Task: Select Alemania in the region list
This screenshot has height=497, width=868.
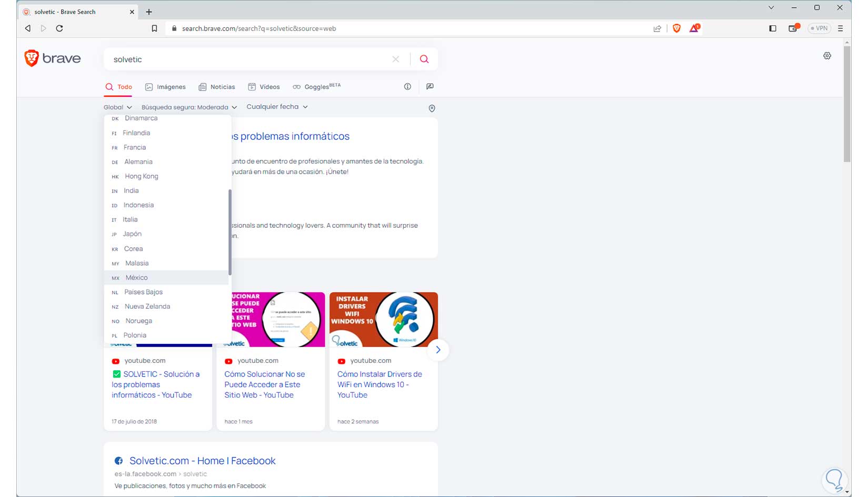Action: [x=167, y=162]
